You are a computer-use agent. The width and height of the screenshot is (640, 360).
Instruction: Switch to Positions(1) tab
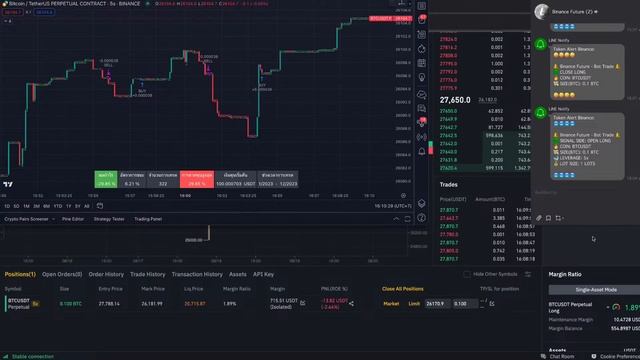coord(20,274)
